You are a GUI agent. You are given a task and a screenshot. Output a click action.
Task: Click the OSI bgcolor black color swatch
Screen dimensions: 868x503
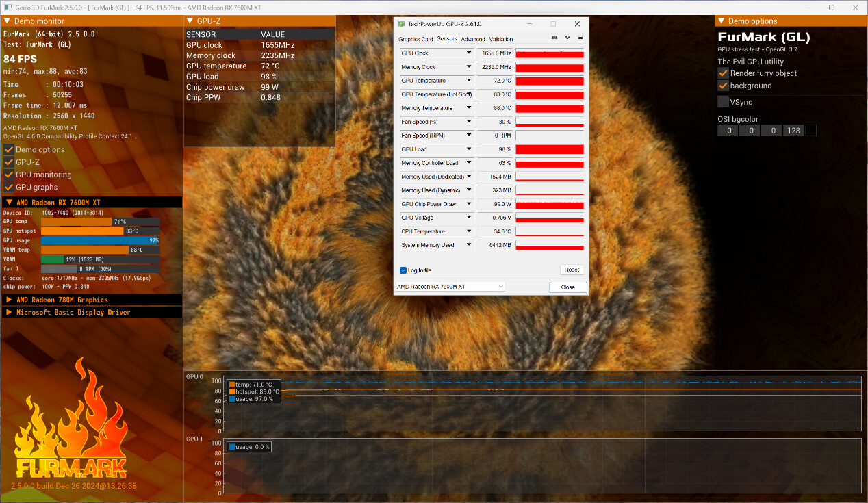pyautogui.click(x=810, y=131)
